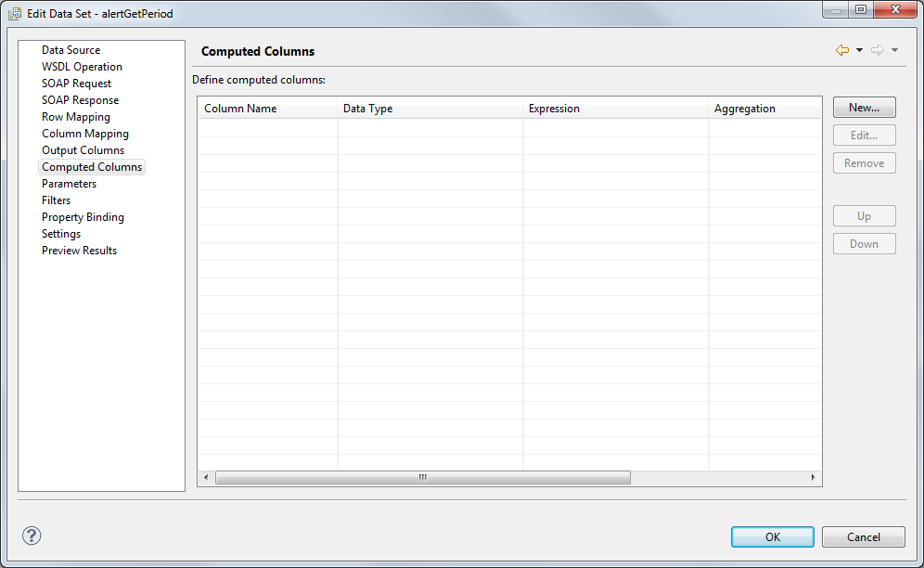Open the Parameters page
Screen dimensions: 924x568
(69, 184)
